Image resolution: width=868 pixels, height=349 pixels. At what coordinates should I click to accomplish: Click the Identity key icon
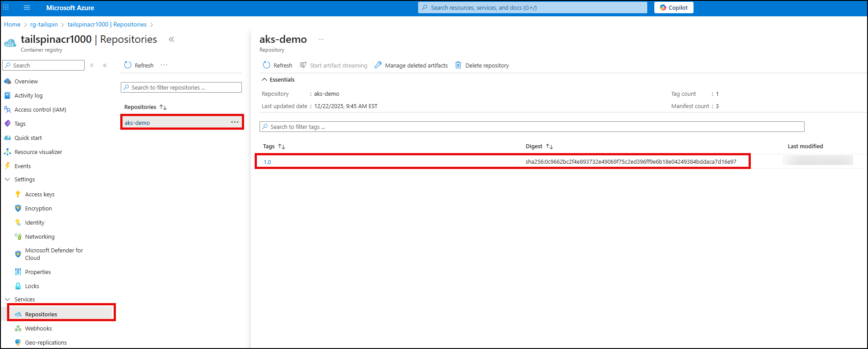[x=18, y=222]
